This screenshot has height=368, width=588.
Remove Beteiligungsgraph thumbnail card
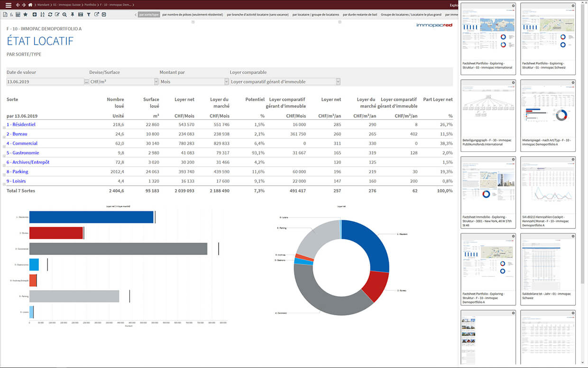pyautogui.click(x=514, y=83)
